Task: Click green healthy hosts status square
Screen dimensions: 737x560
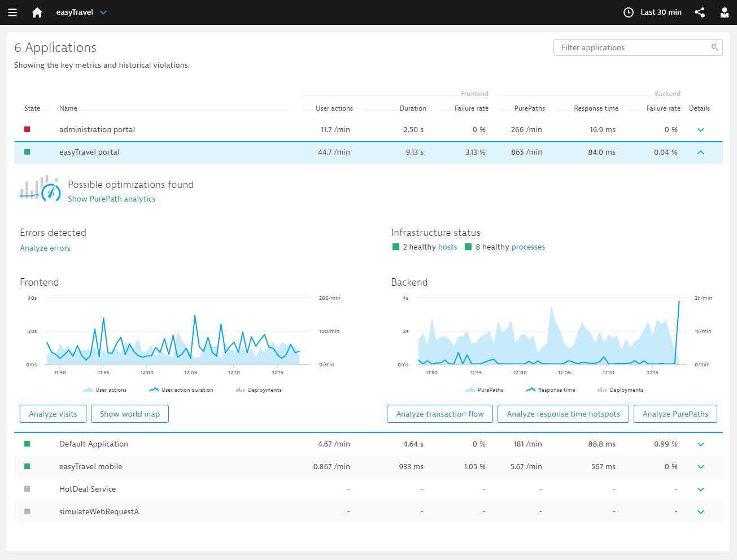Action: [x=396, y=247]
